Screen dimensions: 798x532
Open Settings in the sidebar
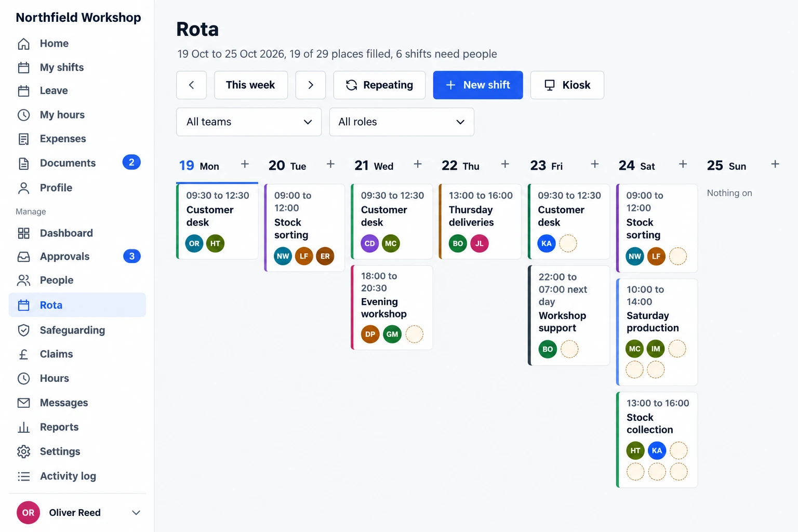[77, 451]
